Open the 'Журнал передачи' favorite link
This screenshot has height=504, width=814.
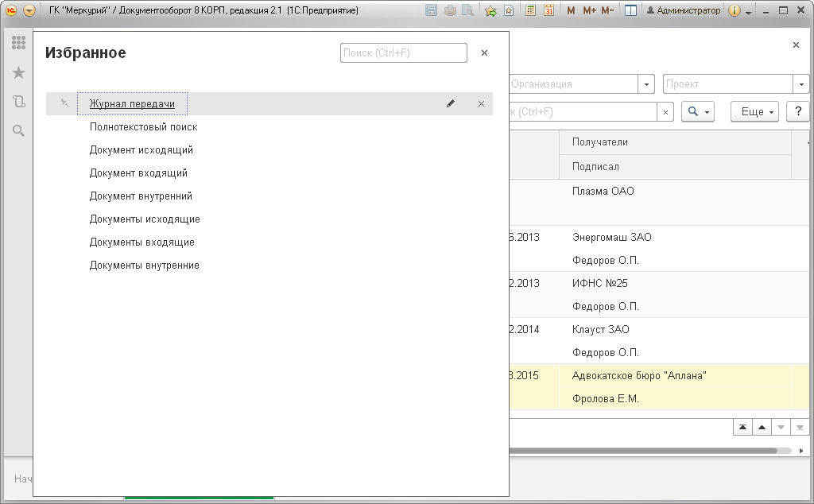pyautogui.click(x=132, y=104)
